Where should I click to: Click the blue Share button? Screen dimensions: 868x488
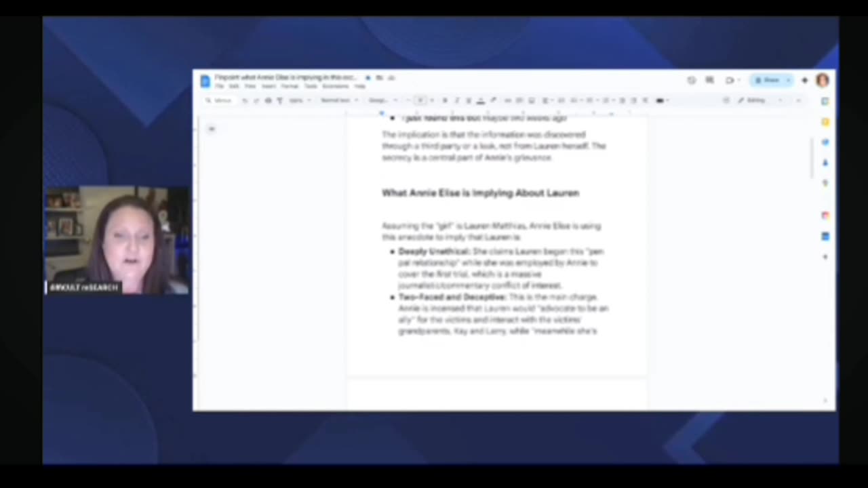[767, 80]
